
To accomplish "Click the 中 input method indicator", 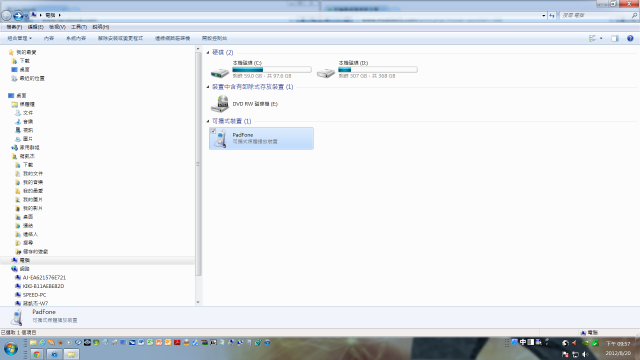I will (523, 342).
